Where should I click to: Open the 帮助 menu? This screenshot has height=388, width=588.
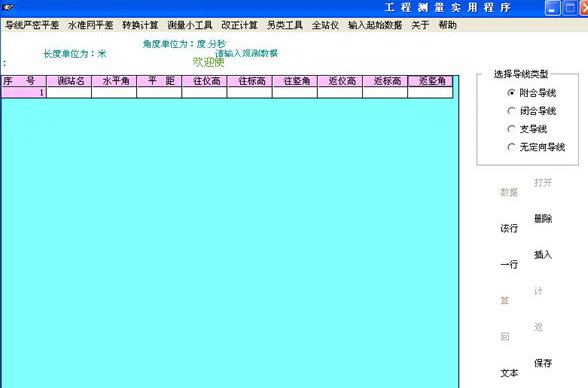click(447, 25)
